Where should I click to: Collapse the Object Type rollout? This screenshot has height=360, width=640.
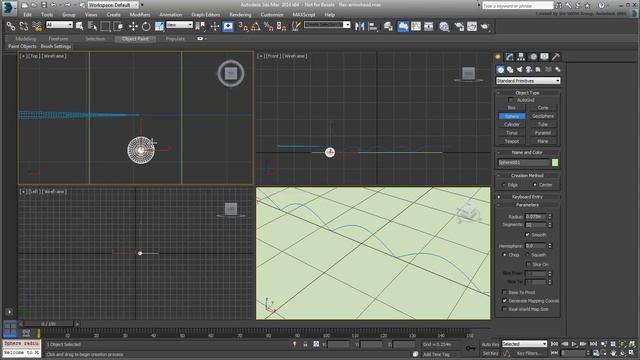coord(528,93)
